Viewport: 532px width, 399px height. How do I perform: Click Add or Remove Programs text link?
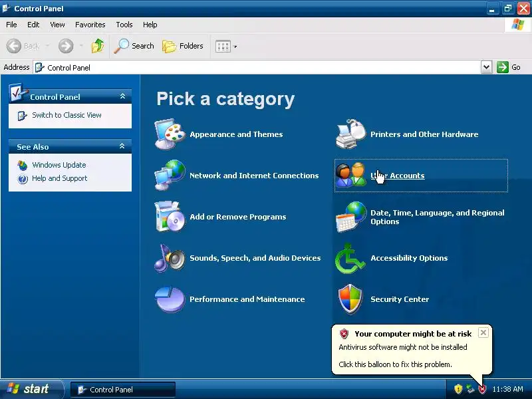click(238, 217)
